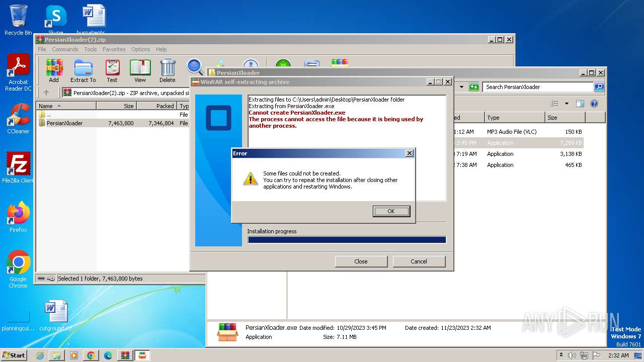Click the self-extractor taskbar button
This screenshot has height=362, width=644.
(142, 355)
